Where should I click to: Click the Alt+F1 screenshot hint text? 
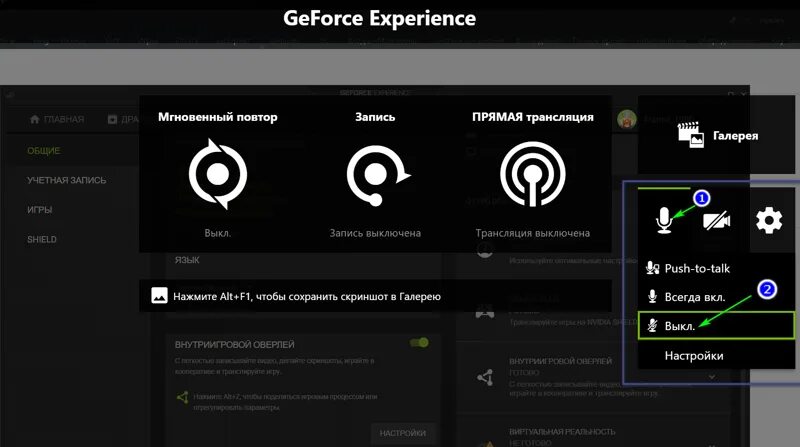307,296
